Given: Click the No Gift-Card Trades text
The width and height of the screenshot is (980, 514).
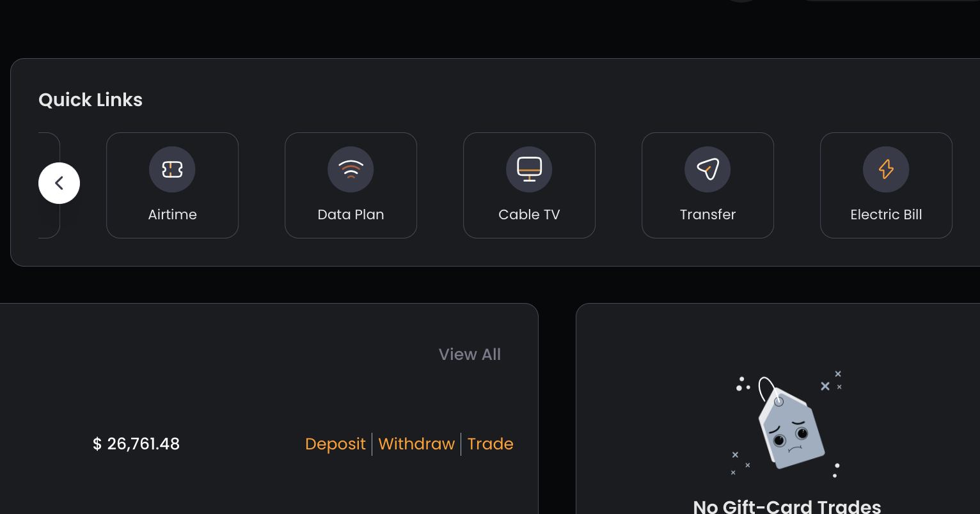Looking at the screenshot, I should point(787,507).
